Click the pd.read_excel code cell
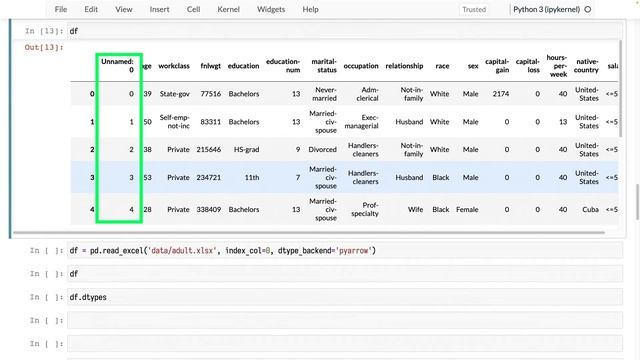640x360 pixels. pyautogui.click(x=345, y=250)
